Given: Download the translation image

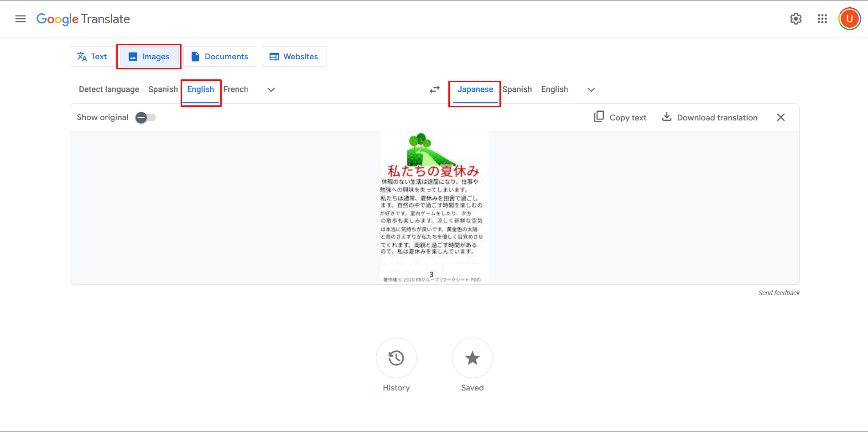Looking at the screenshot, I should 710,117.
